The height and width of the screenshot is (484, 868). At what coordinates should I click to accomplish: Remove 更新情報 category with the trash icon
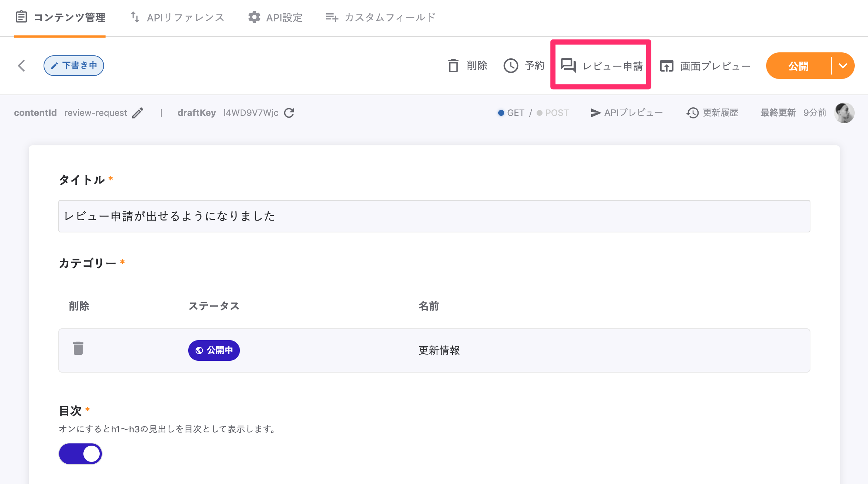tap(78, 349)
